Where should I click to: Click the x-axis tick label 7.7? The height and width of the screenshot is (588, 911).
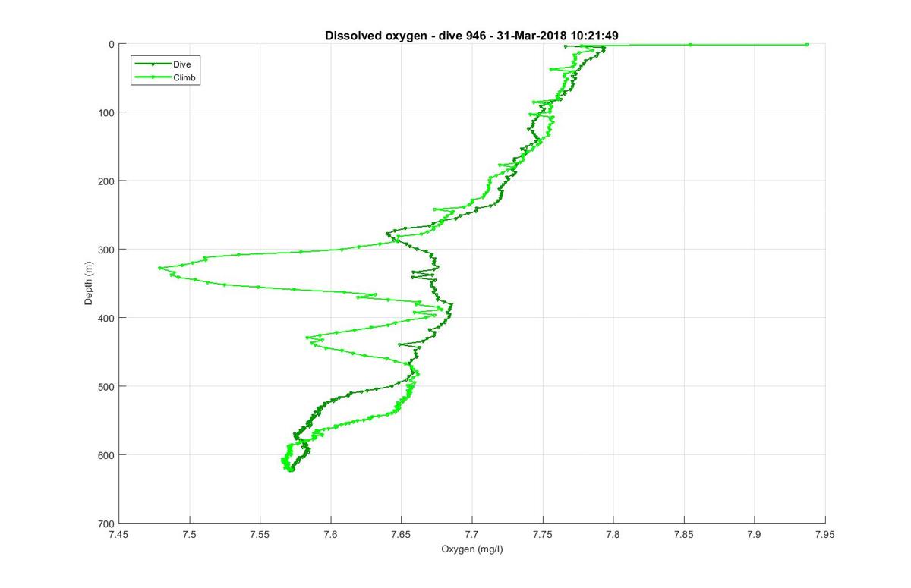472,534
